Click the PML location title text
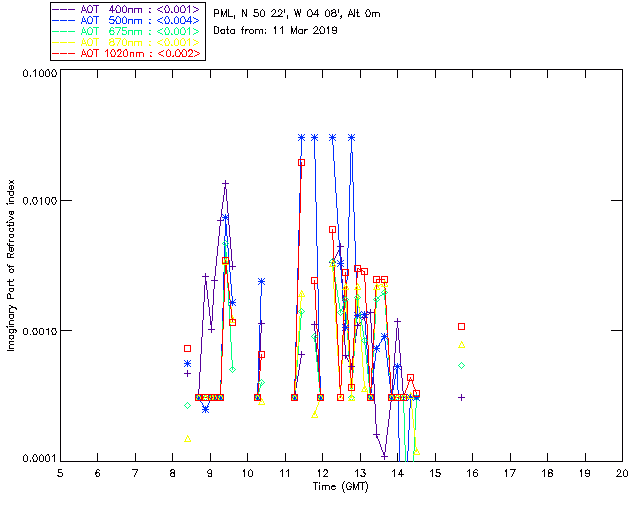The image size is (640, 512). click(x=297, y=14)
